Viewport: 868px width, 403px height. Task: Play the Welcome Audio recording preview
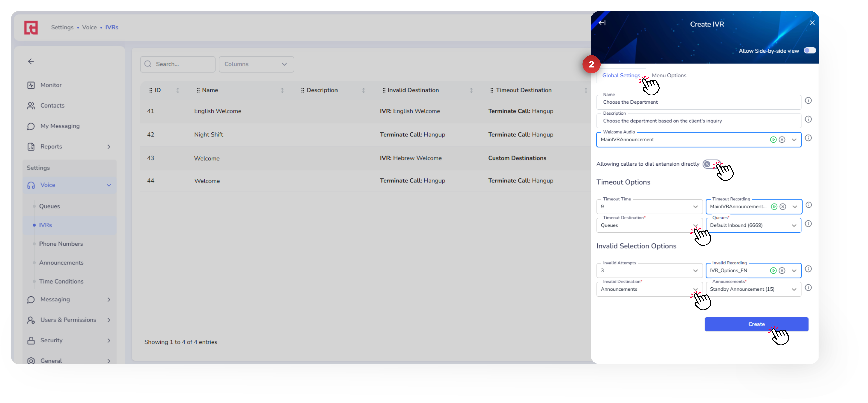pos(773,140)
